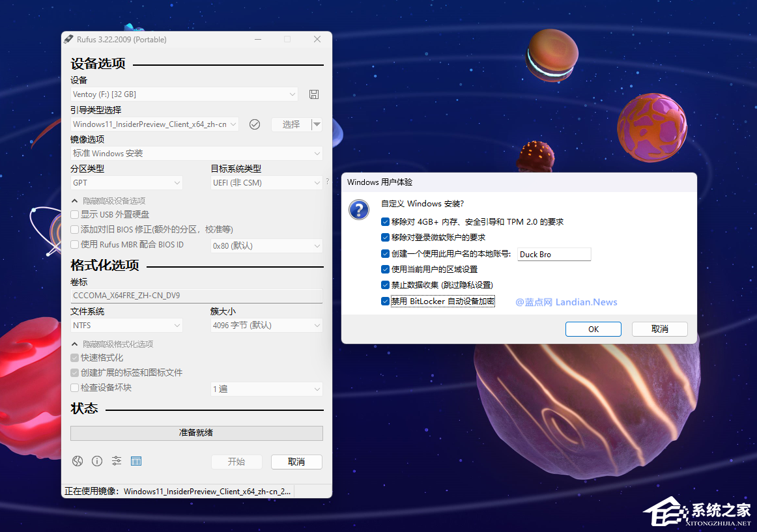Click the blue question mark dialog icon
The width and height of the screenshot is (757, 532).
[358, 210]
